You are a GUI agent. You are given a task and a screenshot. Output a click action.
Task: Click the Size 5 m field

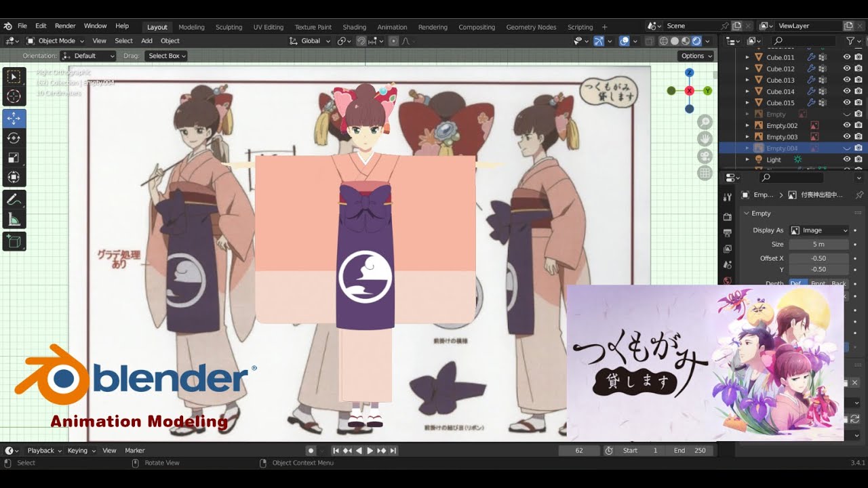tap(819, 245)
